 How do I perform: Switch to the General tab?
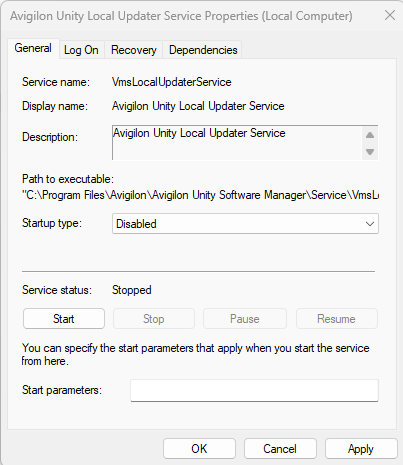click(x=33, y=49)
